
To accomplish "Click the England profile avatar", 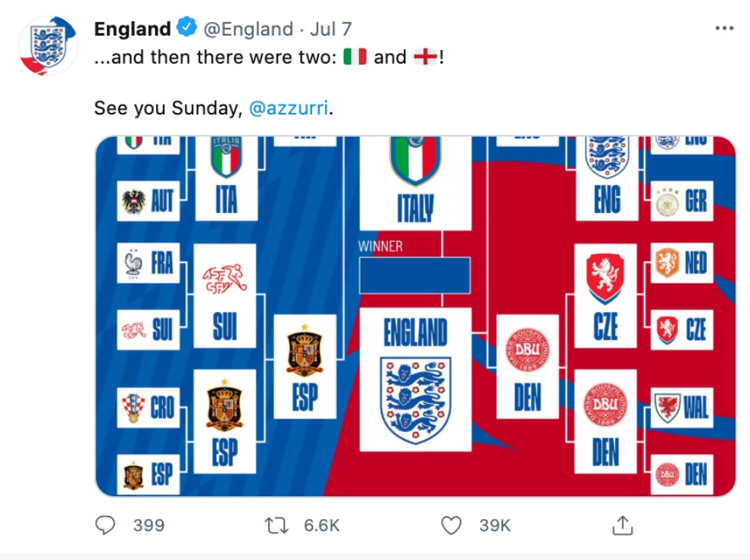I will 48,46.
